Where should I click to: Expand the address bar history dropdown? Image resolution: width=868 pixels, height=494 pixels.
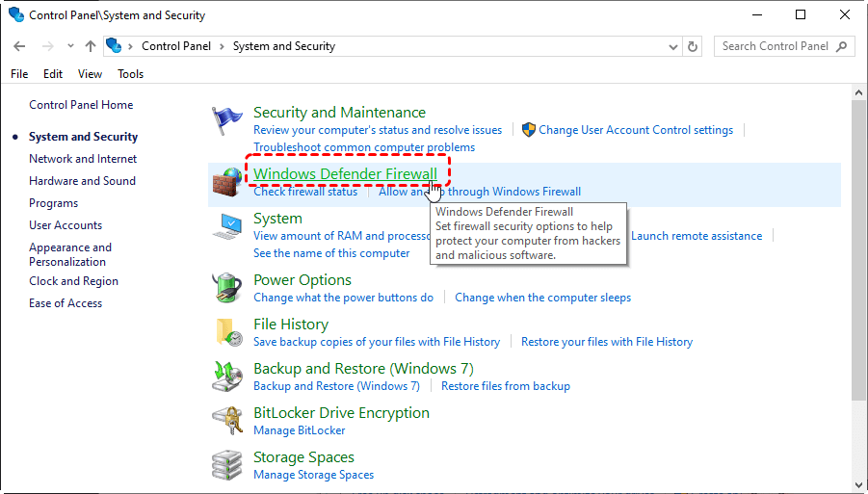click(672, 46)
